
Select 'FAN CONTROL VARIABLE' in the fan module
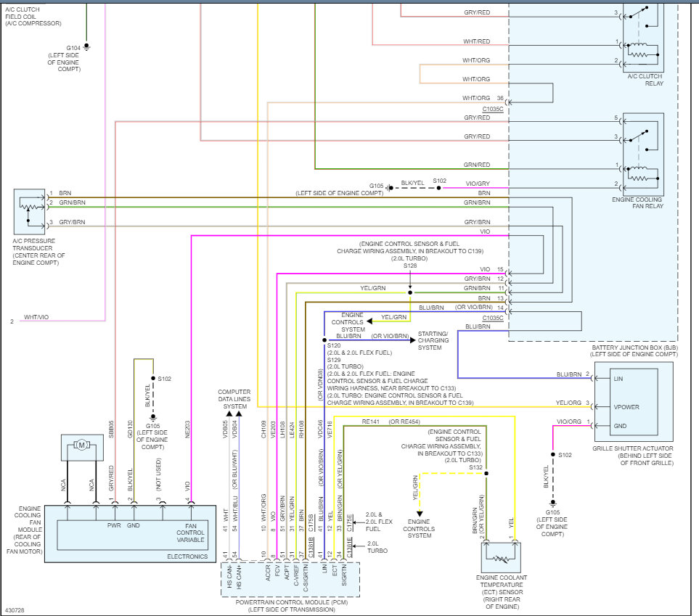190,533
